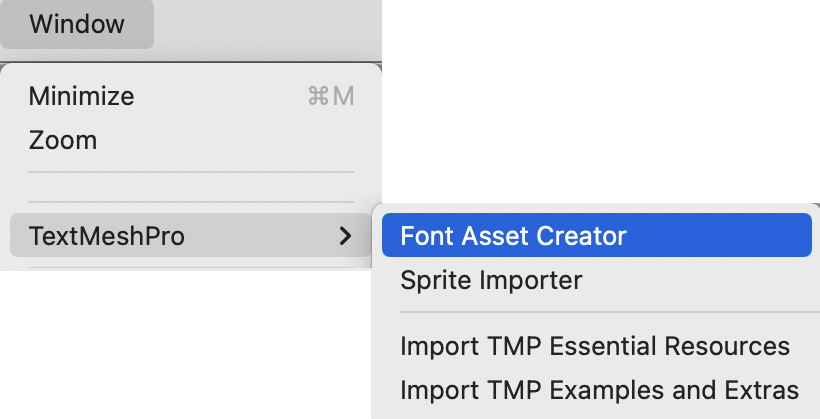Open the Window menu in menu bar
Viewport: 820px width, 419px height.
click(x=77, y=24)
